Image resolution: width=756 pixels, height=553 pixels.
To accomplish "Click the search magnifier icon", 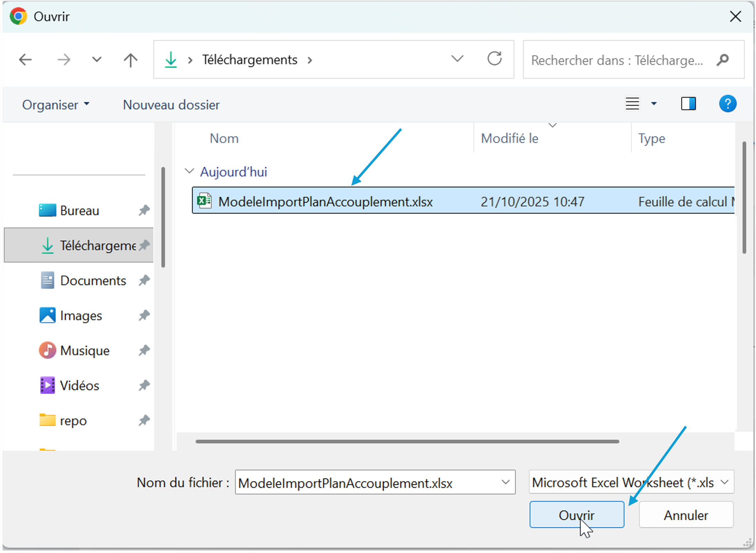I will [722, 60].
